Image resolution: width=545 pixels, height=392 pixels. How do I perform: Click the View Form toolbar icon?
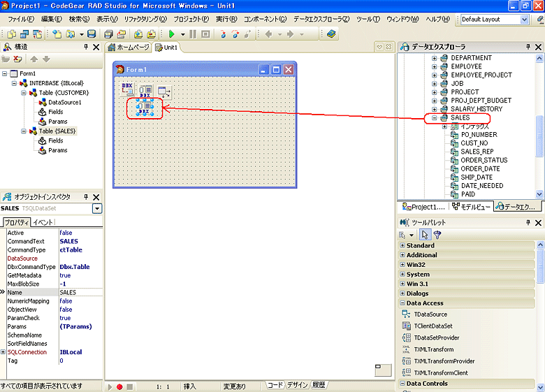tap(24, 34)
